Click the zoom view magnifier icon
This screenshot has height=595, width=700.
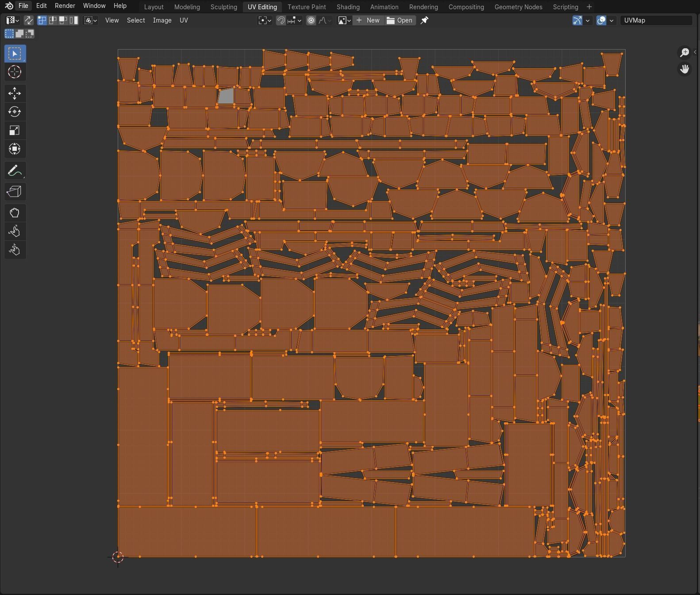click(685, 53)
